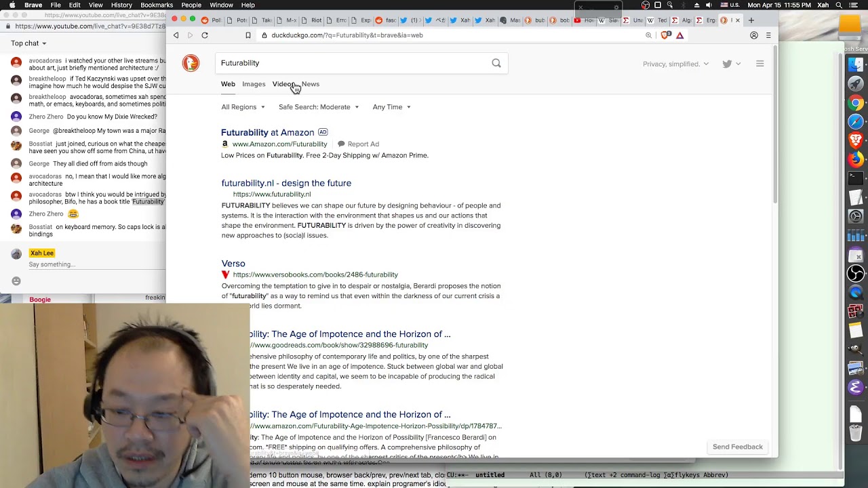Screen dimensions: 868x488
Task: Open the Apple menu
Action: tap(12, 5)
